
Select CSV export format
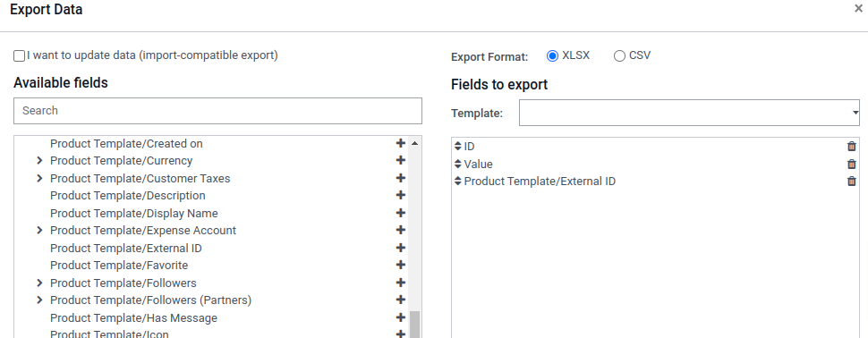point(619,55)
